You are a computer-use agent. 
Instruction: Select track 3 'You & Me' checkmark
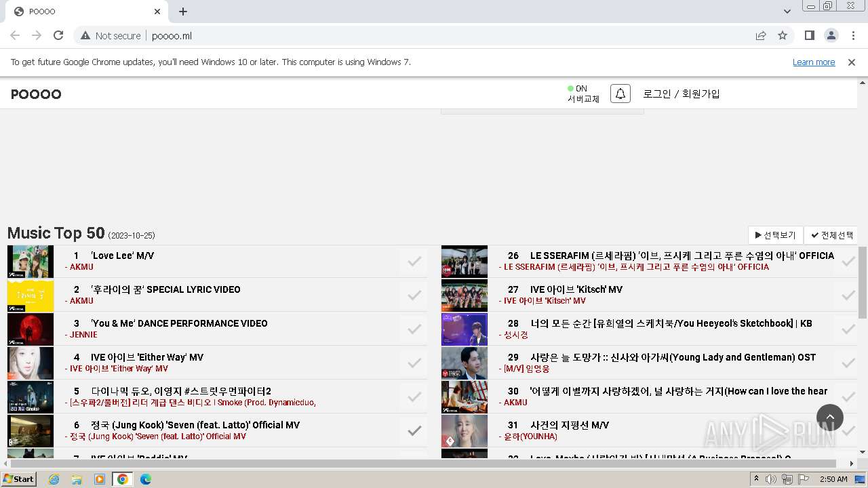pos(414,329)
